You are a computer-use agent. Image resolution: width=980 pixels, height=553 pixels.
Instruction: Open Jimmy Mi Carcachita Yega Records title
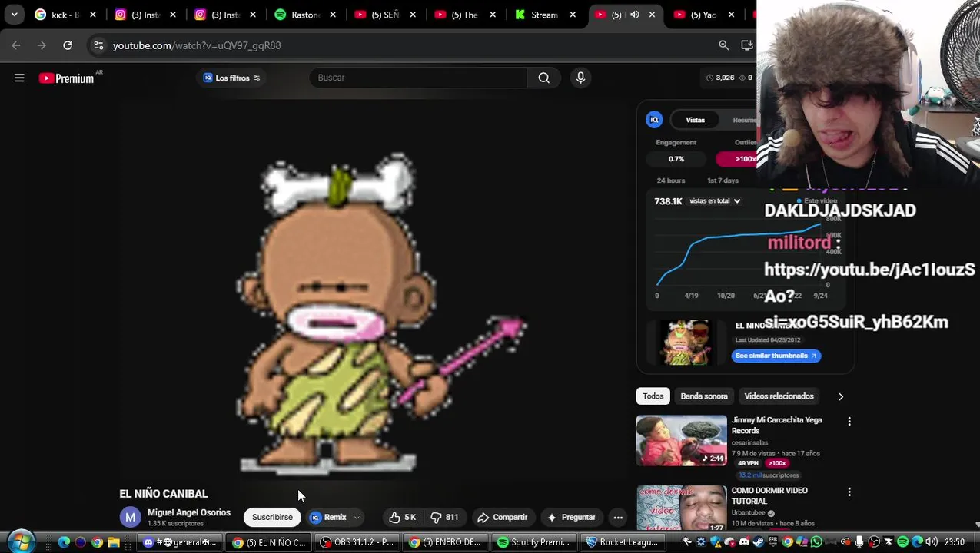click(x=776, y=426)
